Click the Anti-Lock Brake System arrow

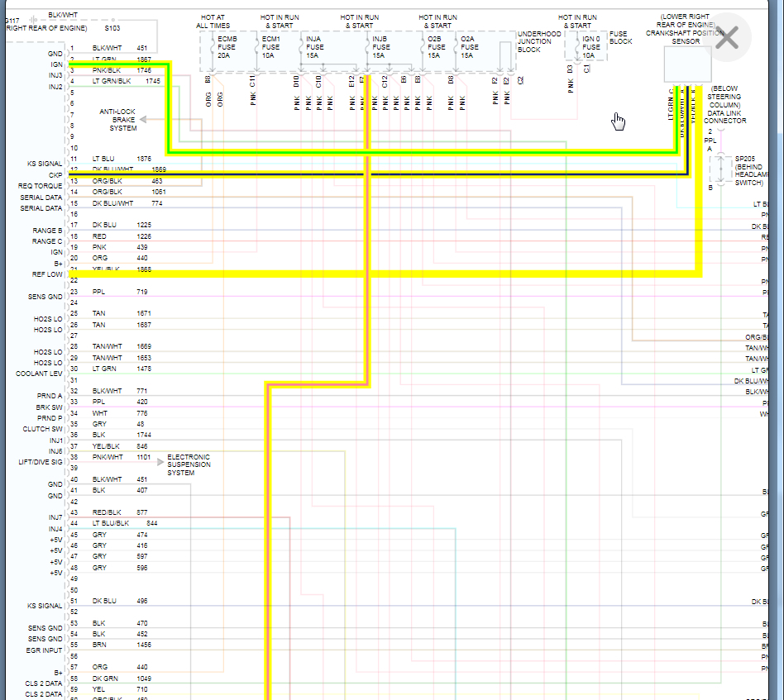point(143,119)
